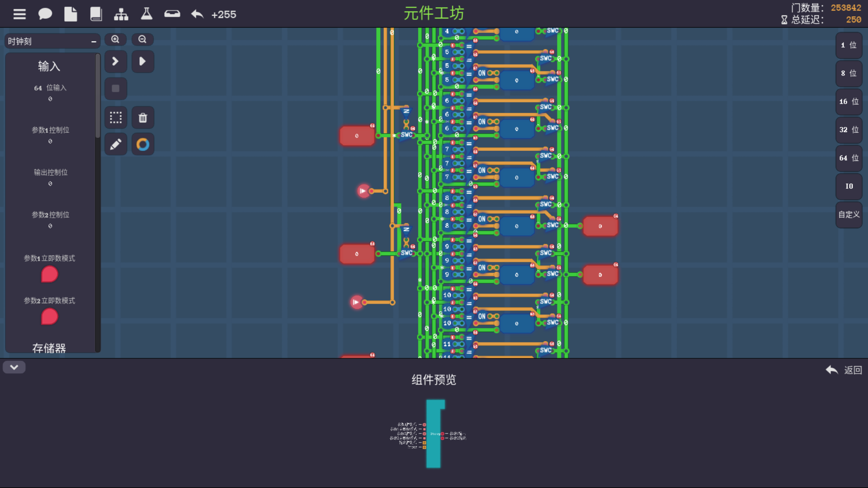The width and height of the screenshot is (868, 488).
Task: Click the 返回 return button
Action: pos(844,370)
